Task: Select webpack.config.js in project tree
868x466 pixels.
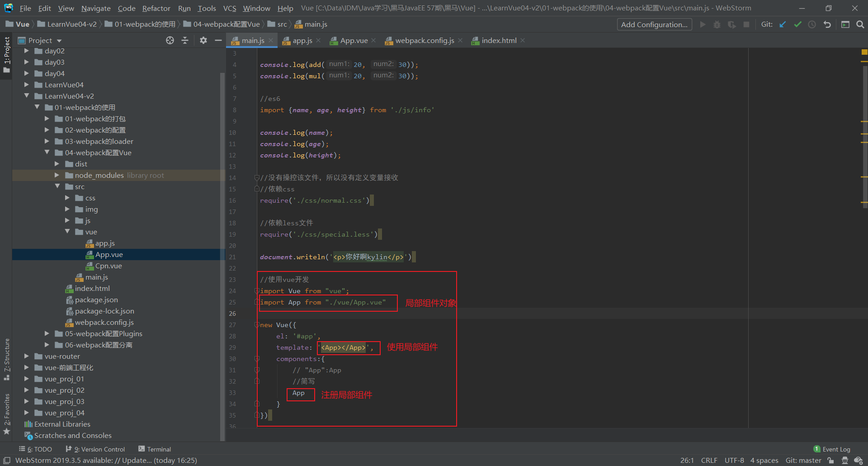Action: 104,322
